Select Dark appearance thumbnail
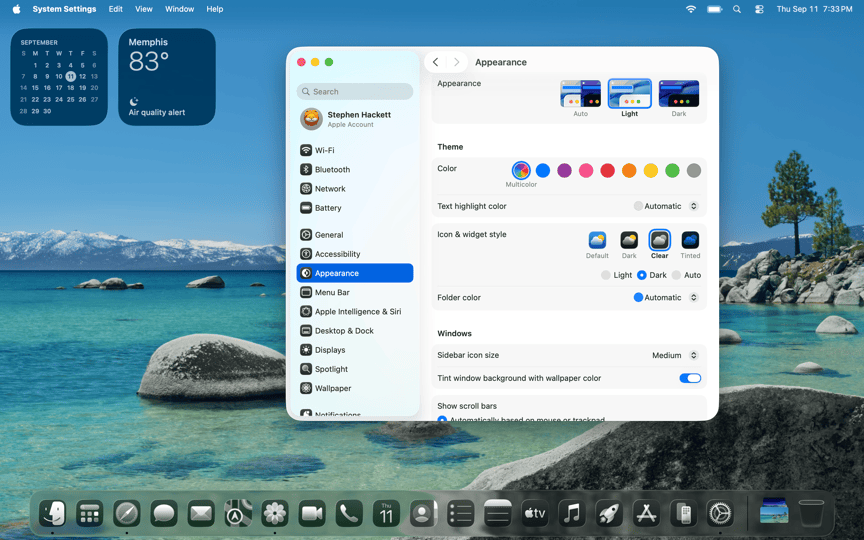Viewport: 864px width, 540px height. [679, 94]
